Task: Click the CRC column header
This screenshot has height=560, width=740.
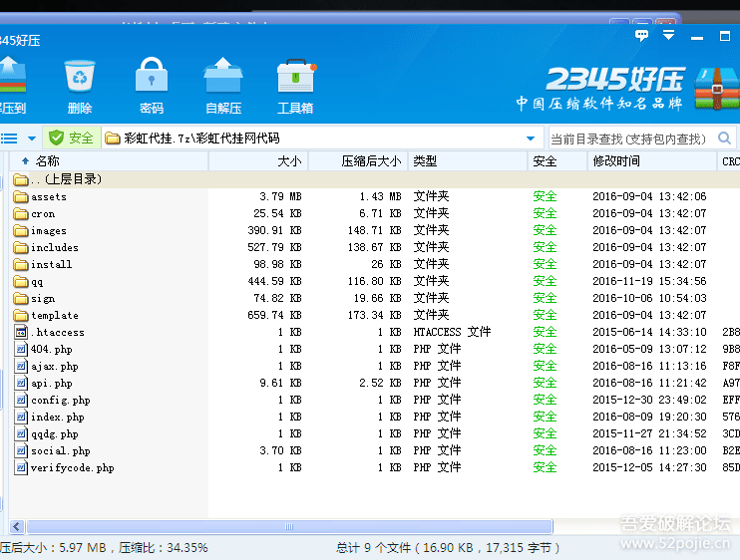Action: (731, 161)
